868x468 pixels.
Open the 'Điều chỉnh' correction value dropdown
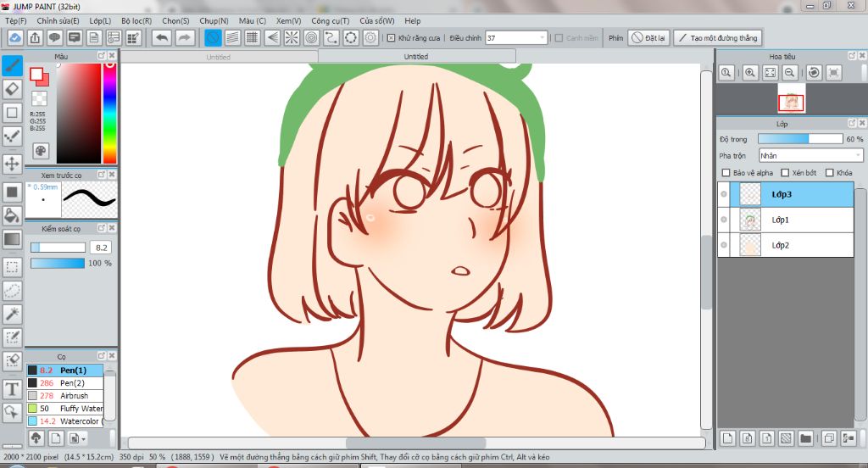(516, 37)
